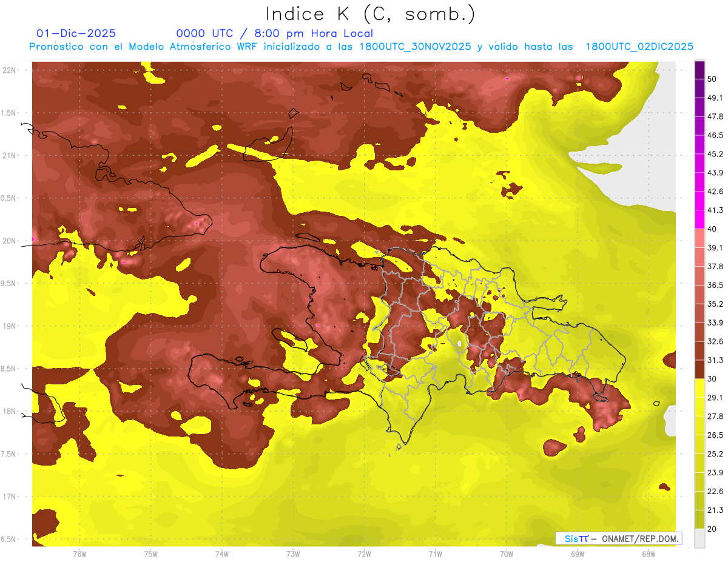This screenshot has width=728, height=562.
Task: Click the colorbar value '41.3'
Action: (715, 211)
